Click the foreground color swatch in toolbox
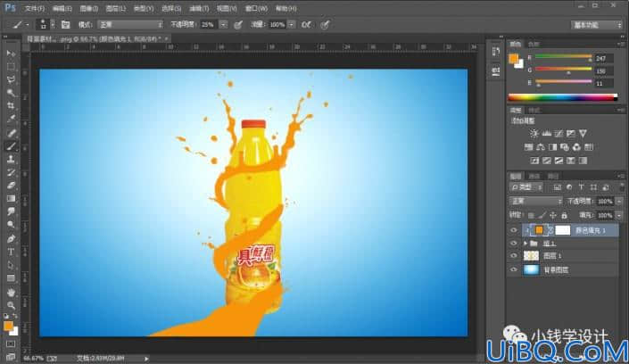Image resolution: width=629 pixels, height=364 pixels. tap(8, 326)
